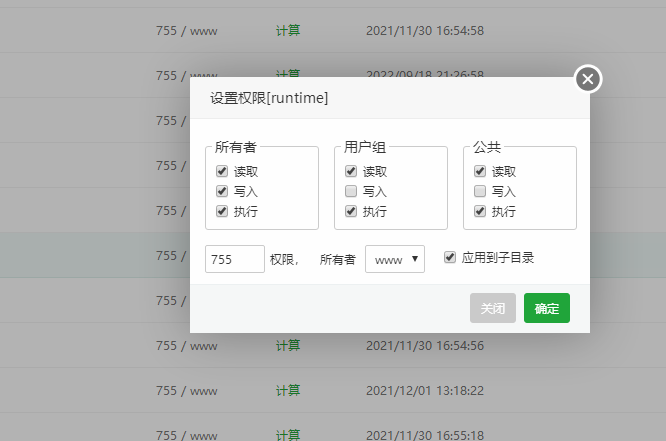Toggle user group (用户组) execute checkbox
Viewport: 666px width, 441px height.
(351, 211)
